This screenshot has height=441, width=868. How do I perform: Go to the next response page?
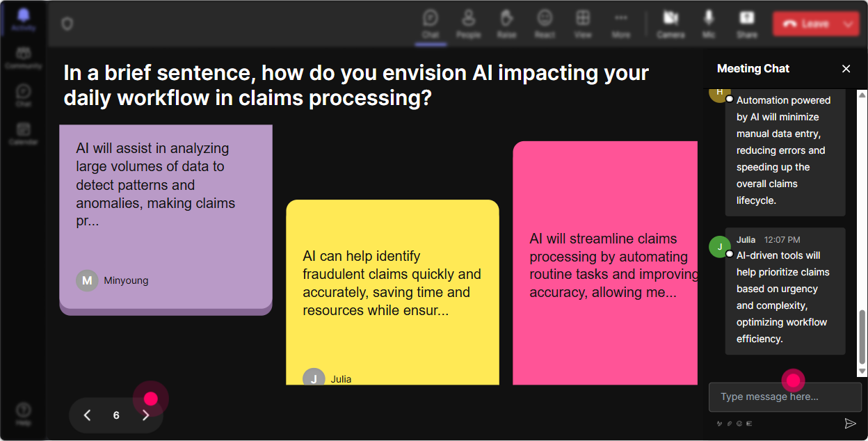(x=145, y=415)
